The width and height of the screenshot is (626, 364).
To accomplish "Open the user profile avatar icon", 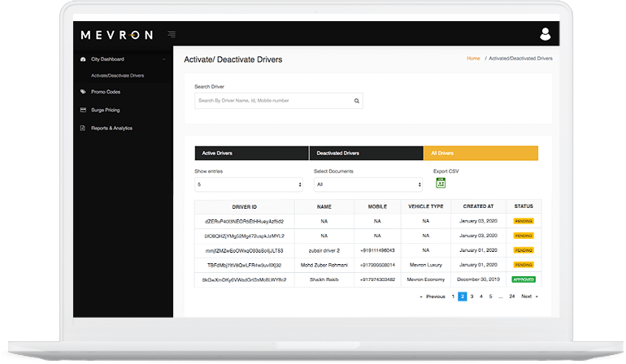I will (545, 34).
